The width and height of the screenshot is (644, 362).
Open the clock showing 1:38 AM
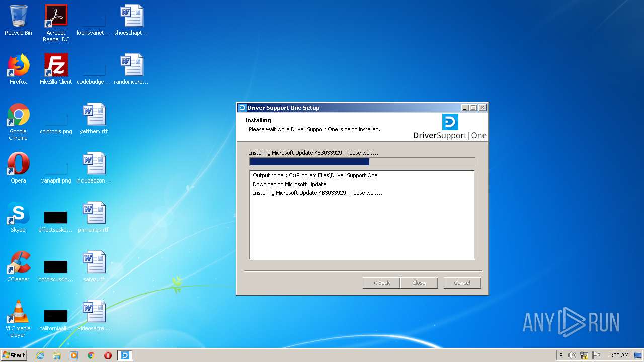tap(618, 355)
